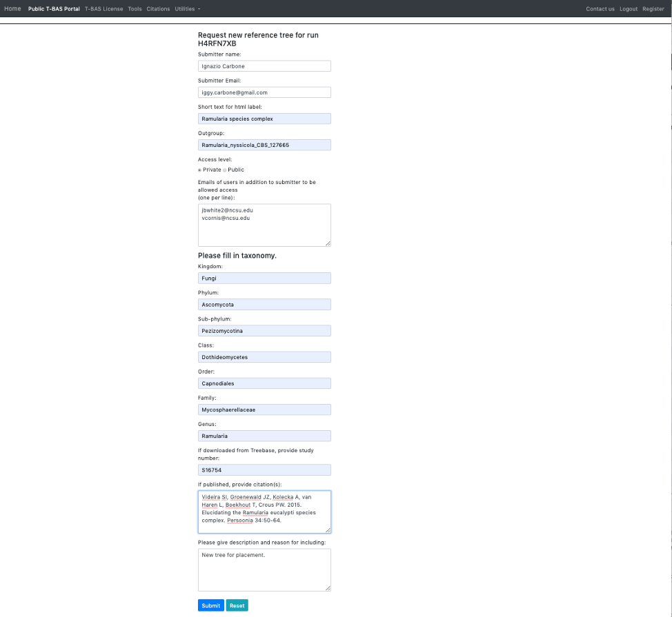The height and width of the screenshot is (617, 672).
Task: Edit the description and reason textarea
Action: [264, 570]
